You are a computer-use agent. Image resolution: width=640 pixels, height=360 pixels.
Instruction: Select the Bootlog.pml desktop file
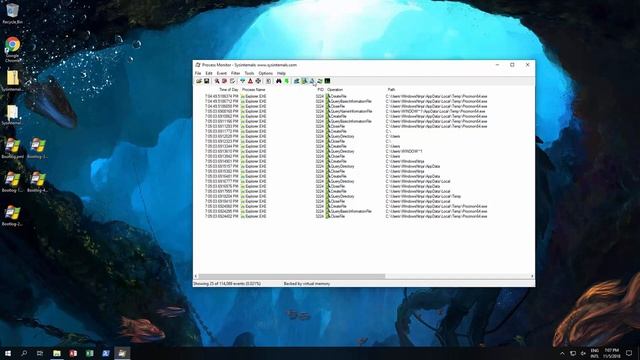[x=12, y=149]
